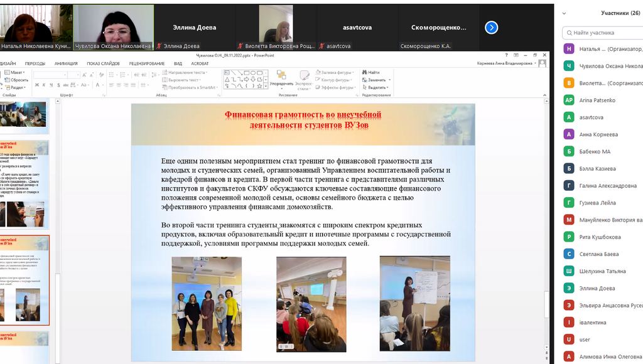Click the PowerPoint help question mark icon

pos(506,55)
